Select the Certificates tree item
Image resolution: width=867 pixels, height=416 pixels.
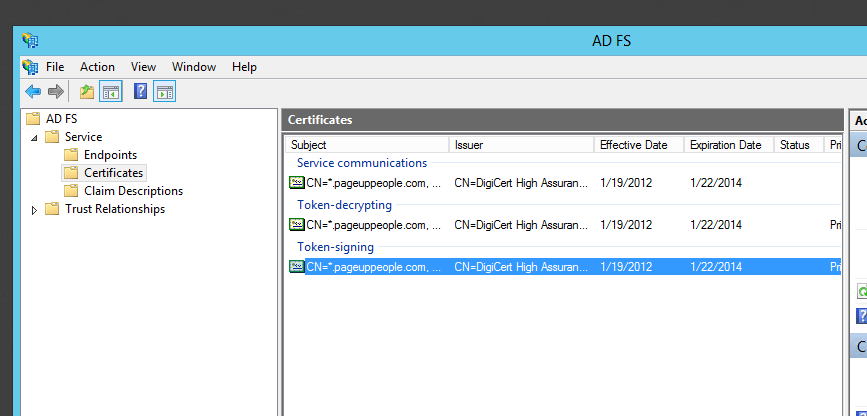coord(113,173)
